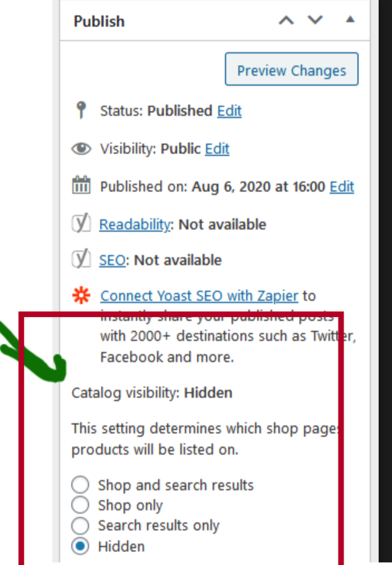
Task: Edit the Public visibility setting
Action: (217, 149)
